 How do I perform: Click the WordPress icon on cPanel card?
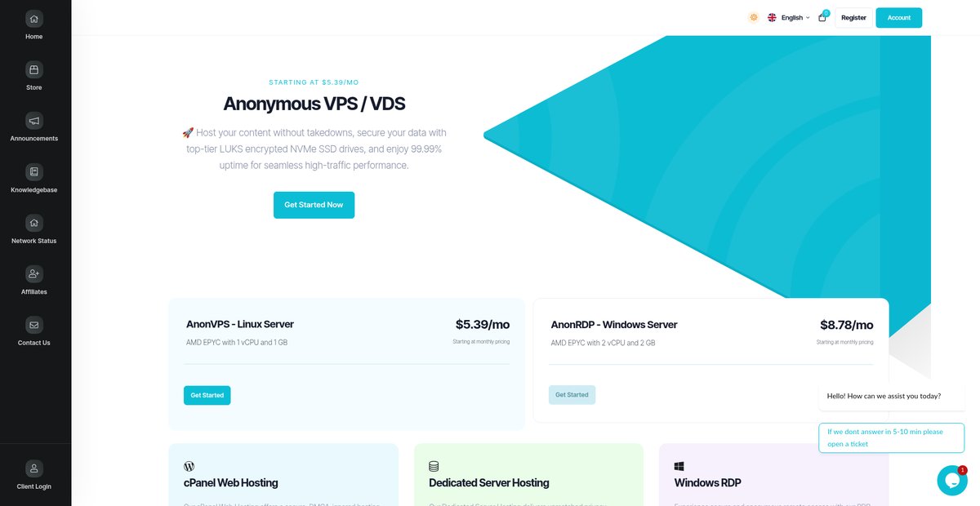point(189,466)
